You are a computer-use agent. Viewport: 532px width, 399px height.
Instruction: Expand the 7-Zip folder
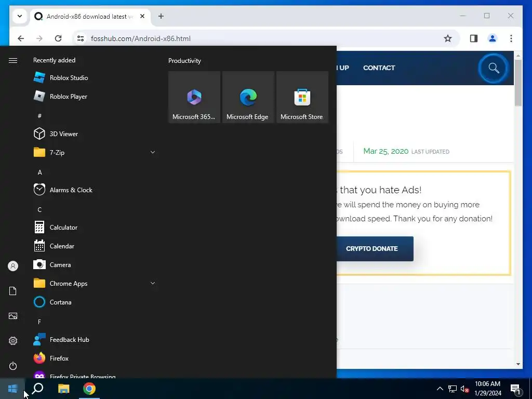95,152
